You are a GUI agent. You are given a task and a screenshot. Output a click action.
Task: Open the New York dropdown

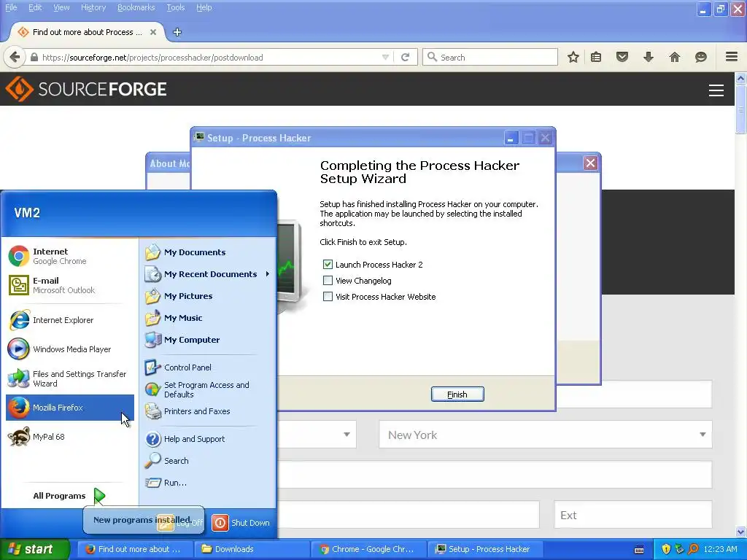[546, 435]
